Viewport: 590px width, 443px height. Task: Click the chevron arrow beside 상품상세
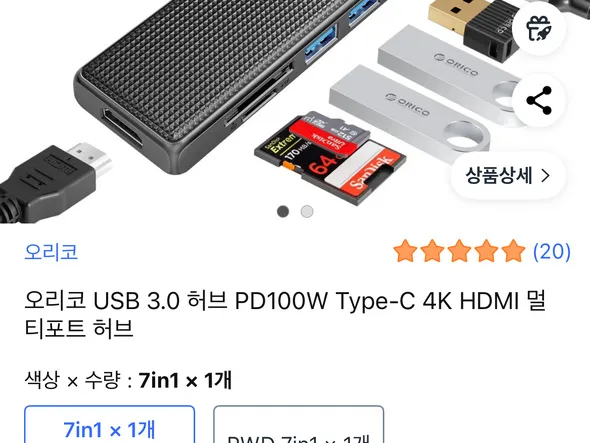(546, 175)
